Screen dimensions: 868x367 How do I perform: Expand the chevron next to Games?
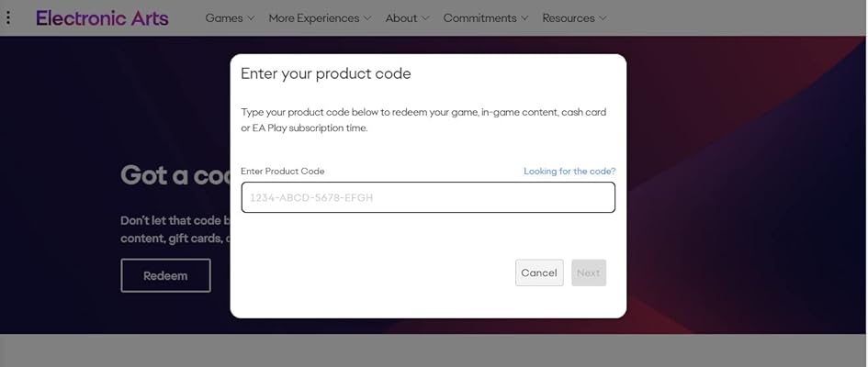[x=251, y=18]
